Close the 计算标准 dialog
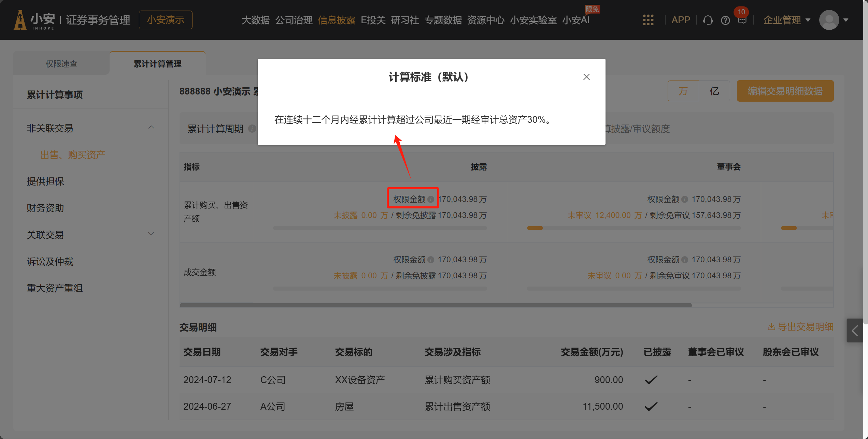 click(586, 77)
